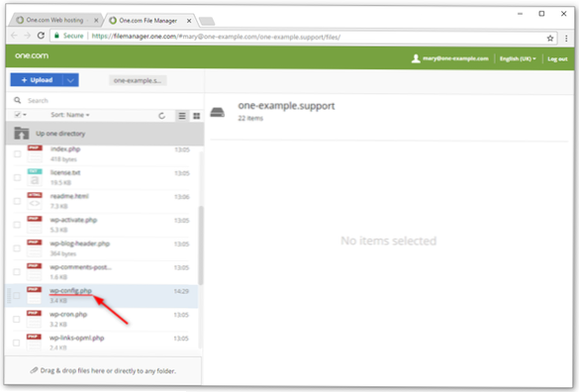Image resolution: width=579 pixels, height=392 pixels.
Task: Click the browser forward arrow
Action: (28, 36)
